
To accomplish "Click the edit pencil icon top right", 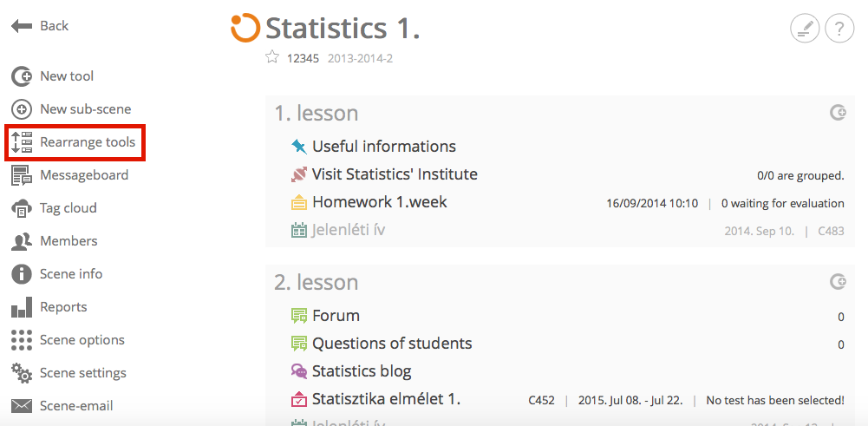I will 805,29.
